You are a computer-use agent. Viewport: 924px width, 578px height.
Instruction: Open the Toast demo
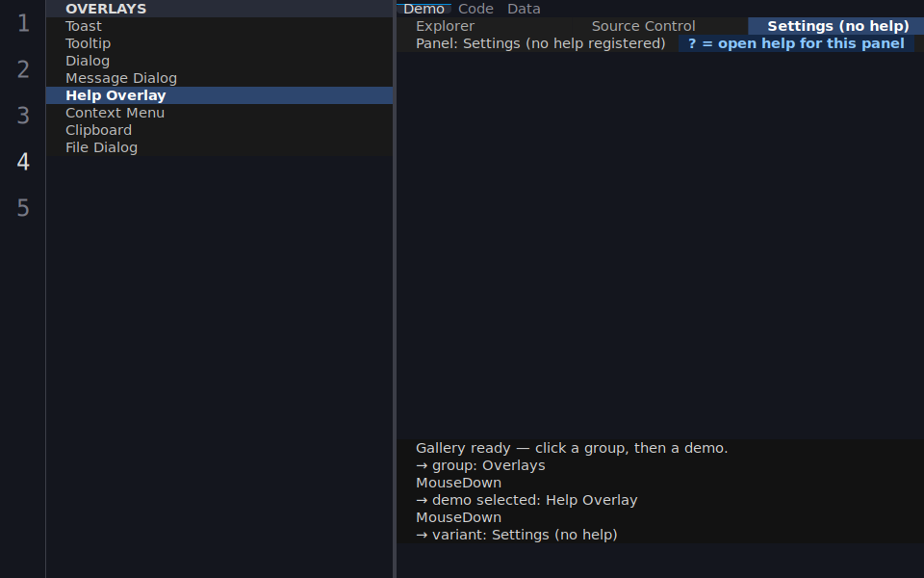pos(219,26)
